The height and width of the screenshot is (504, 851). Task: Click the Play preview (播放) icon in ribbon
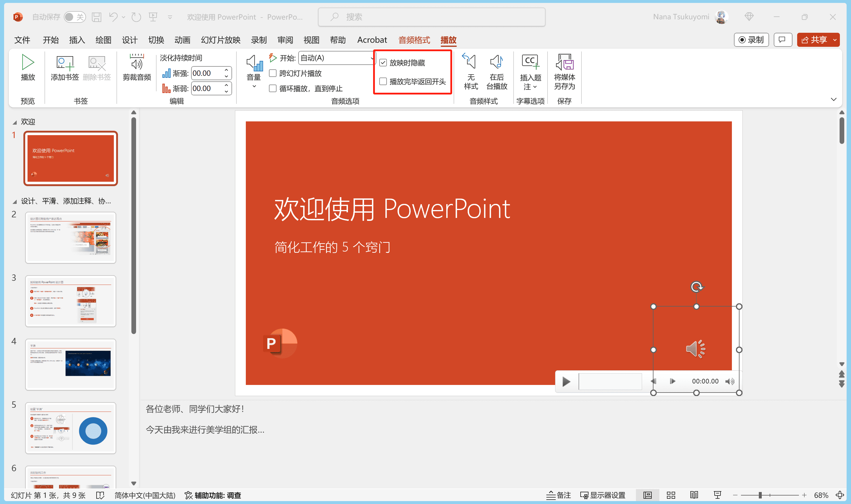pyautogui.click(x=28, y=63)
